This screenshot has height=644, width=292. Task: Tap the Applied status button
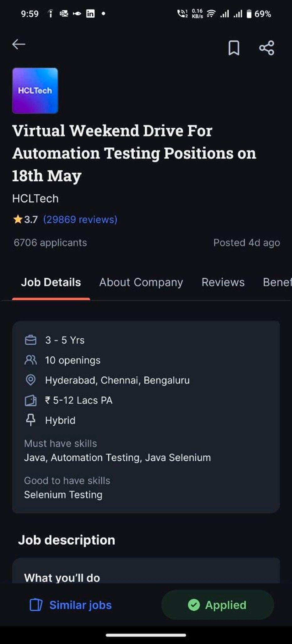click(x=218, y=605)
